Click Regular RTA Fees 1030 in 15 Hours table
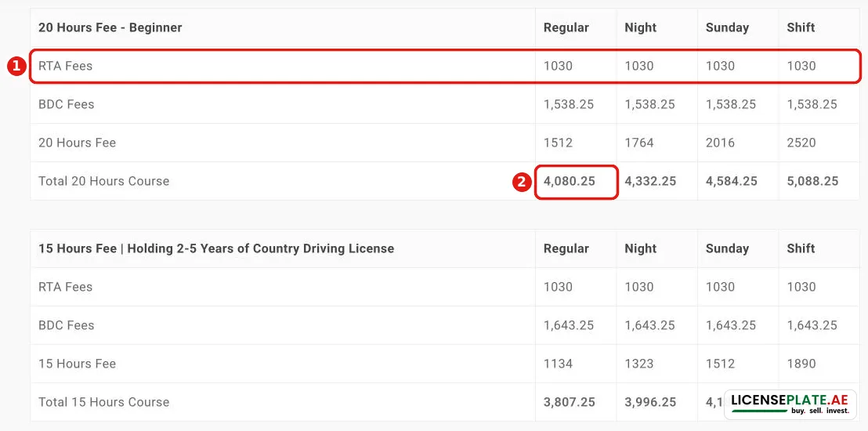868x431 pixels. point(558,287)
